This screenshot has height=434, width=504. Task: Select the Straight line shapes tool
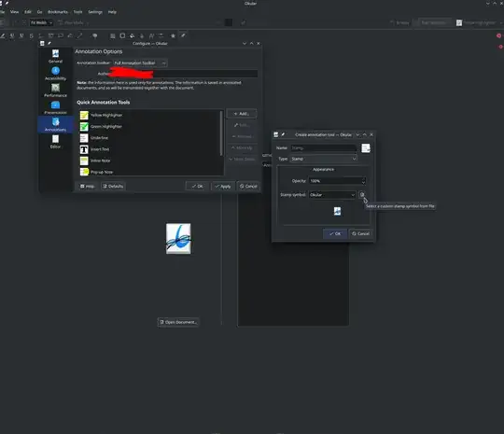click(79, 35)
